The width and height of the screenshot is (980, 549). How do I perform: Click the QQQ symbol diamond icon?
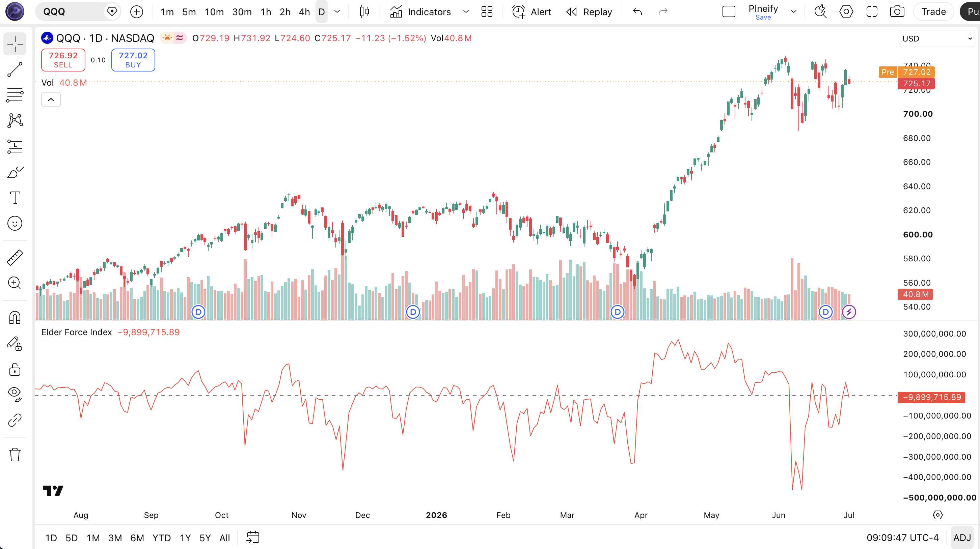point(112,12)
